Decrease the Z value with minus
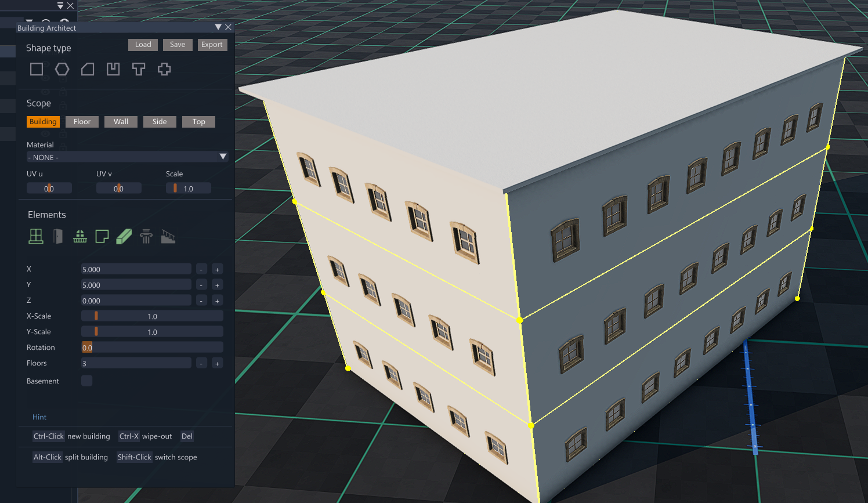Screen dimensions: 868x503 (x=201, y=301)
